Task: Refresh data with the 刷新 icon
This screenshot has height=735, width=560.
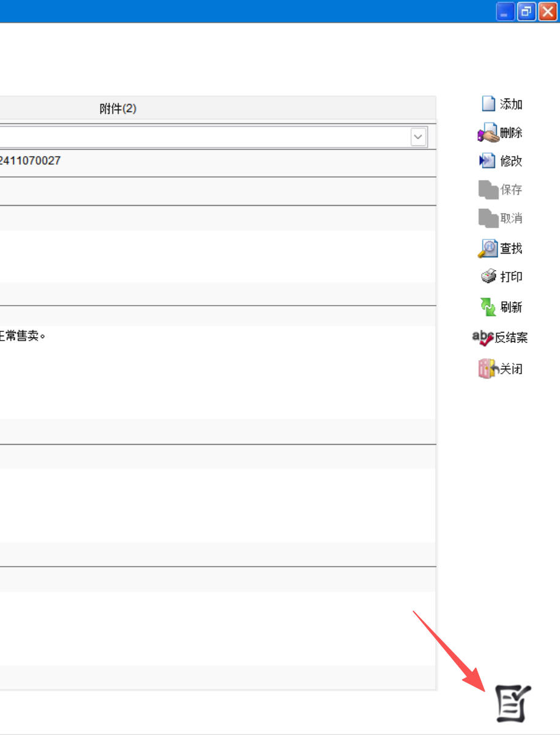Action: coord(488,307)
